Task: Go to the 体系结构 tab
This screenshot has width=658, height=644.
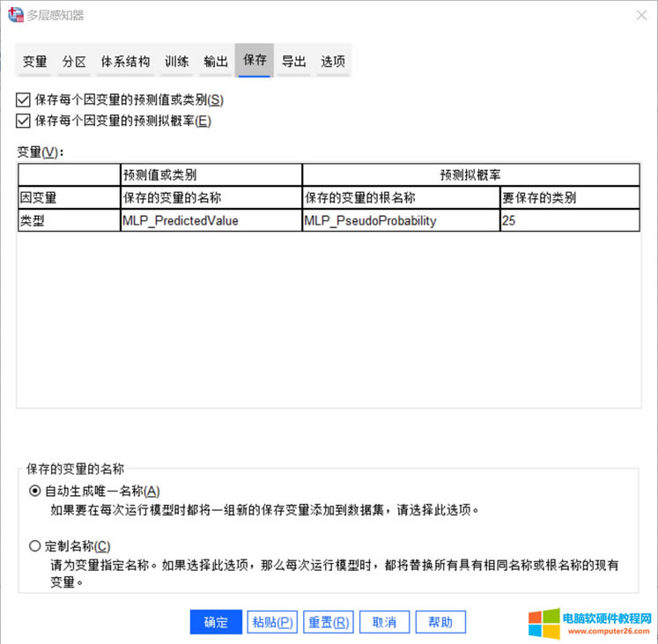Action: pos(125,62)
